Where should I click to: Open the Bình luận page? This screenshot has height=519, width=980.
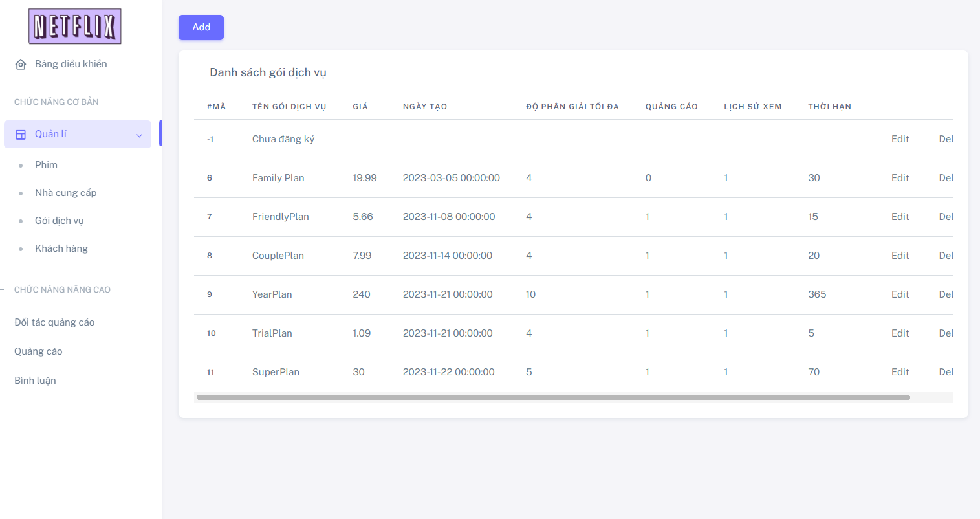click(35, 381)
